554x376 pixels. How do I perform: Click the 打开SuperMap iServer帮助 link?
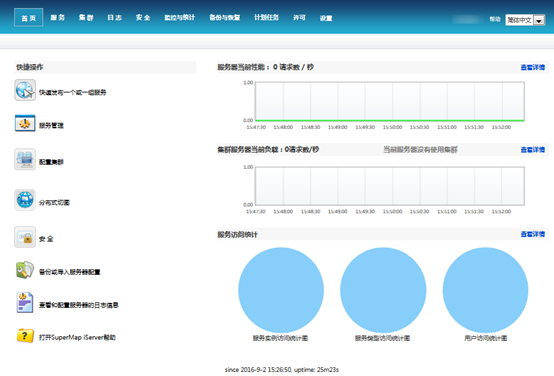77,337
